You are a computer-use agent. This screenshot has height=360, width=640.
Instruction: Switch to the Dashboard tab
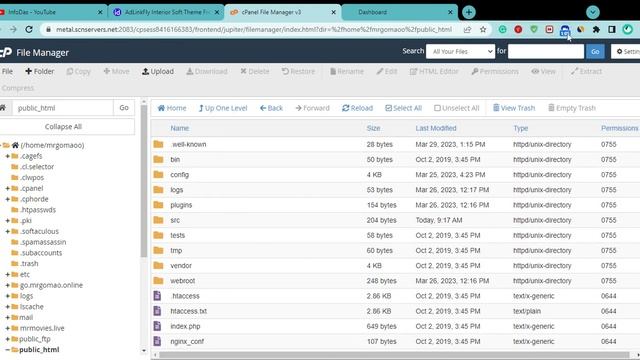pos(400,12)
